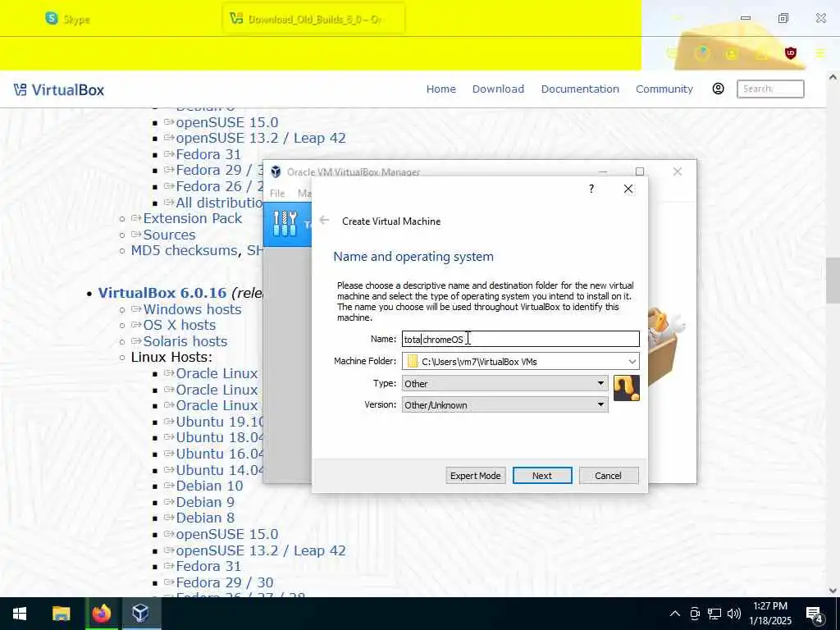
Task: Open the volume control in tray
Action: point(734,614)
